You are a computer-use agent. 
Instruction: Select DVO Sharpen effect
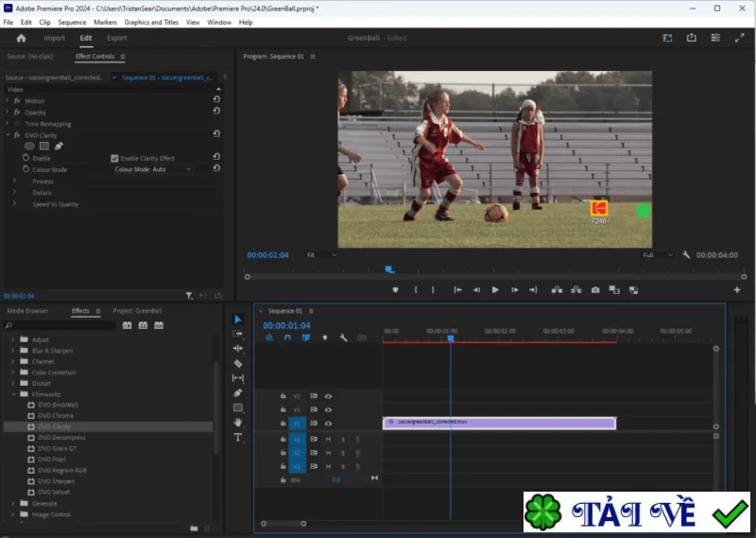pos(56,481)
